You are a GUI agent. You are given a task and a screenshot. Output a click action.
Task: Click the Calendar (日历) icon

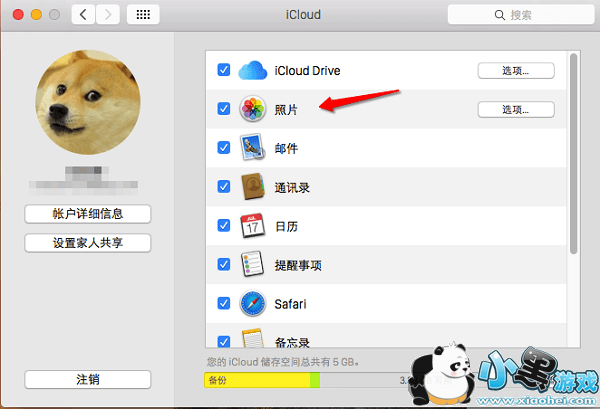point(253,226)
